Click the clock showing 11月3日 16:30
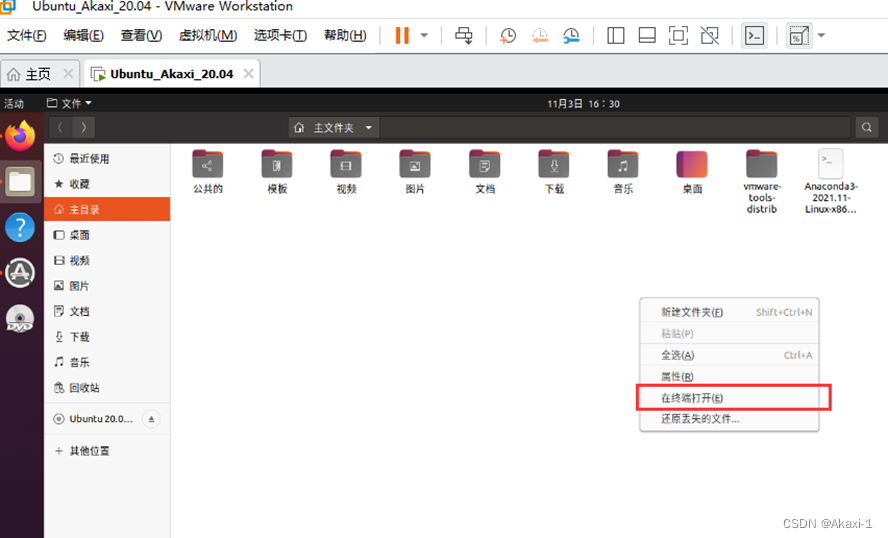888x538 pixels. tap(583, 104)
